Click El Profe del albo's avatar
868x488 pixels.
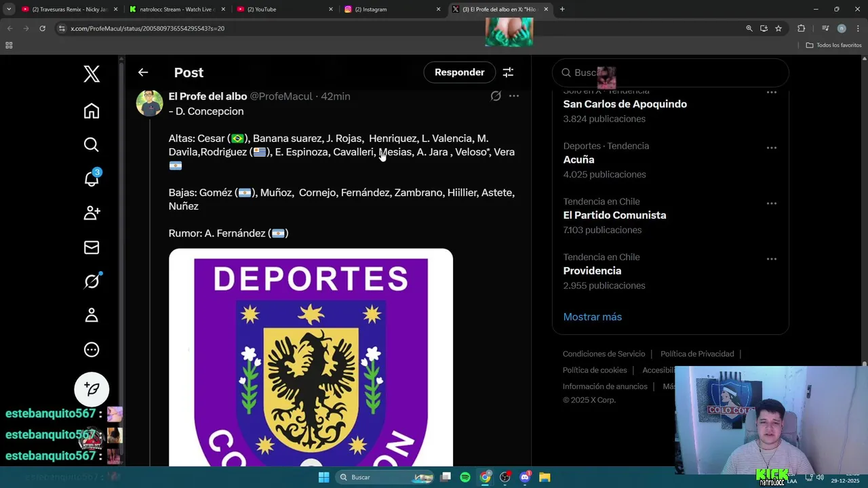point(149,103)
